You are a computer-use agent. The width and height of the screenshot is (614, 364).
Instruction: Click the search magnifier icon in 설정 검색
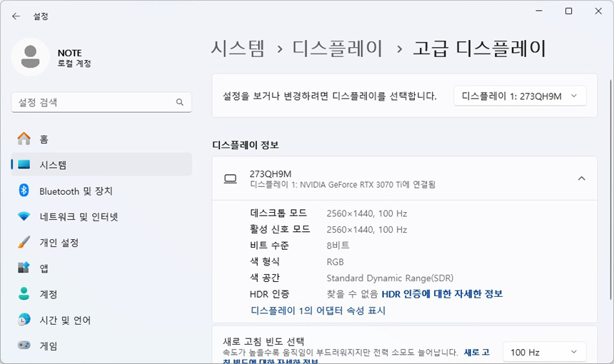point(180,103)
